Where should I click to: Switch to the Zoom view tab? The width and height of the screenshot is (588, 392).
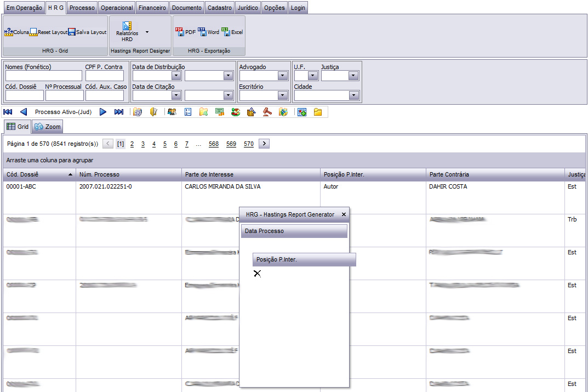click(48, 127)
